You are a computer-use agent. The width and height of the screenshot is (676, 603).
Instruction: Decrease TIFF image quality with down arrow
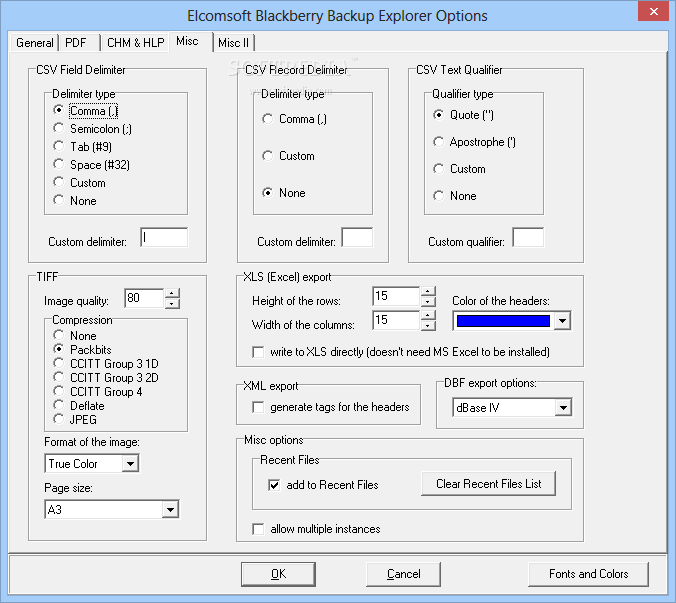pos(172,303)
